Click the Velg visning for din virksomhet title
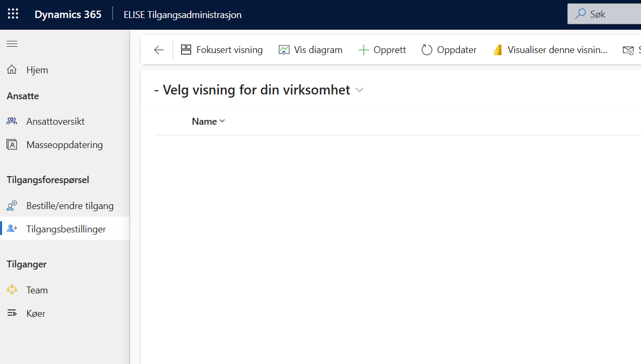The width and height of the screenshot is (641, 364). 252,90
